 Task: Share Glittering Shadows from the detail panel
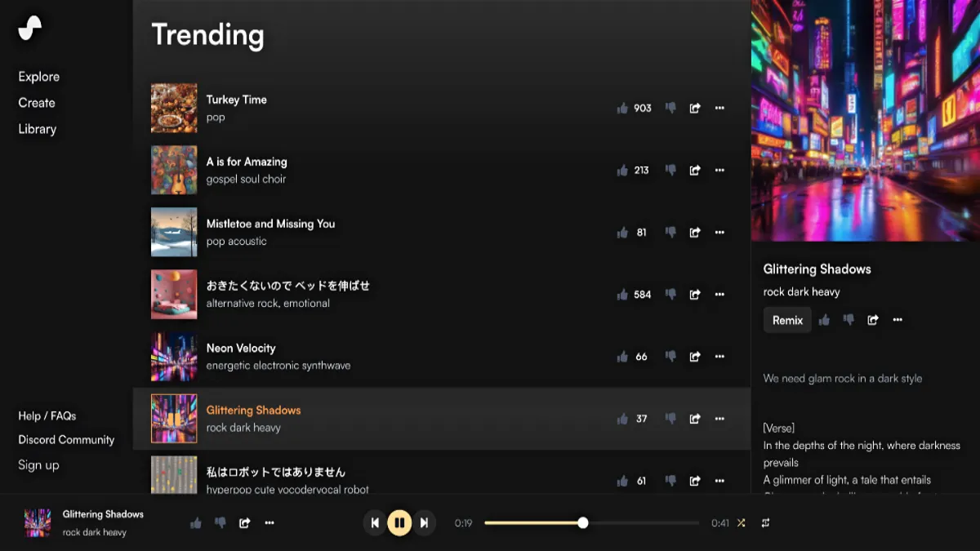click(x=873, y=320)
